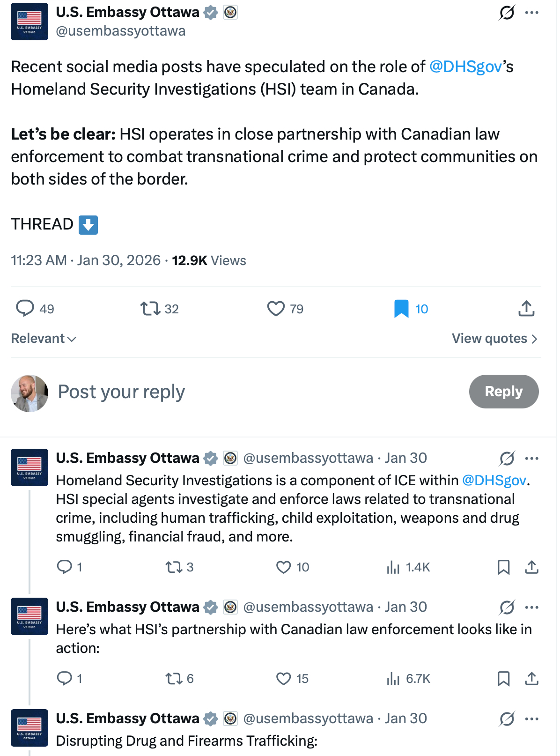Bookmark the 'Homeland Security Investigations' reply
The image size is (560, 756).
pos(503,567)
